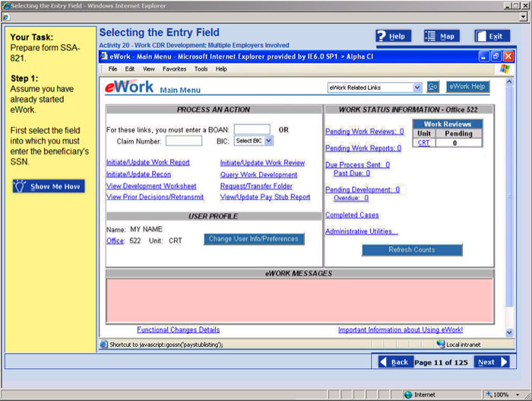Expand the eWork Related Links dropdown
The width and height of the screenshot is (532, 401).
pos(375,88)
